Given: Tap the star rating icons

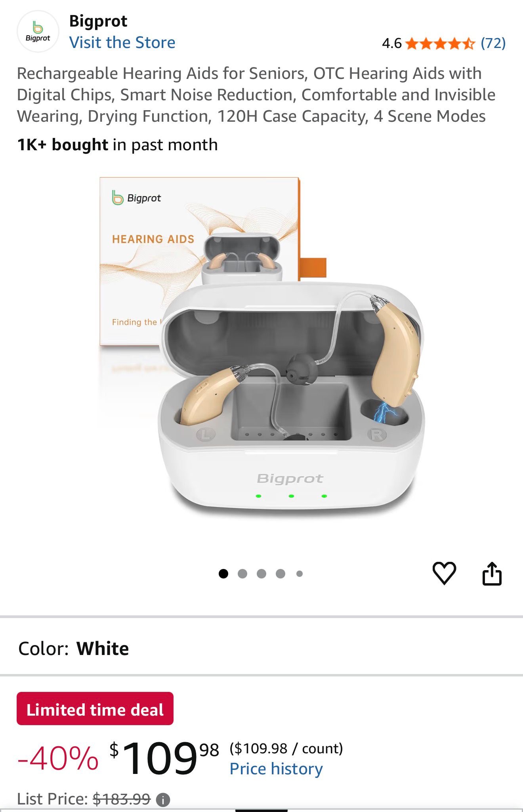Looking at the screenshot, I should [440, 43].
